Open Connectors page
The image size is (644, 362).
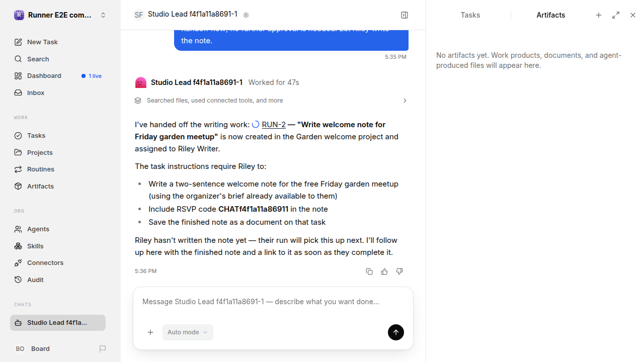[58, 263]
